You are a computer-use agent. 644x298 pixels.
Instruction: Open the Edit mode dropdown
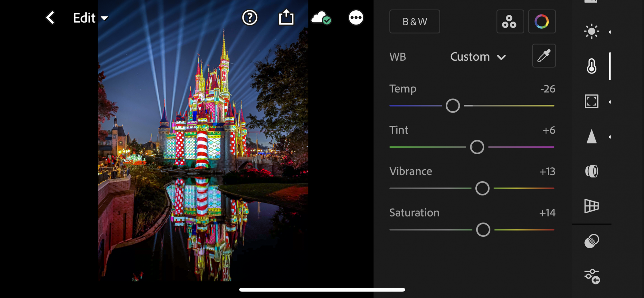(90, 18)
